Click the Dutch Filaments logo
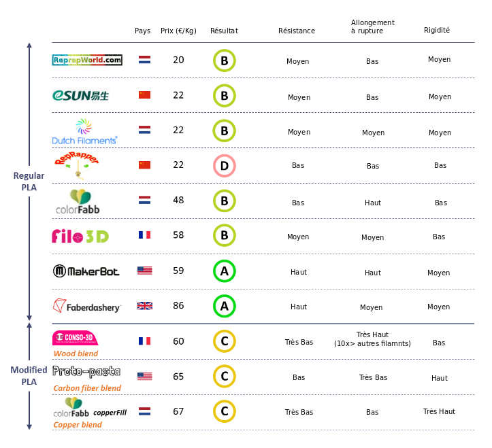 pos(84,131)
